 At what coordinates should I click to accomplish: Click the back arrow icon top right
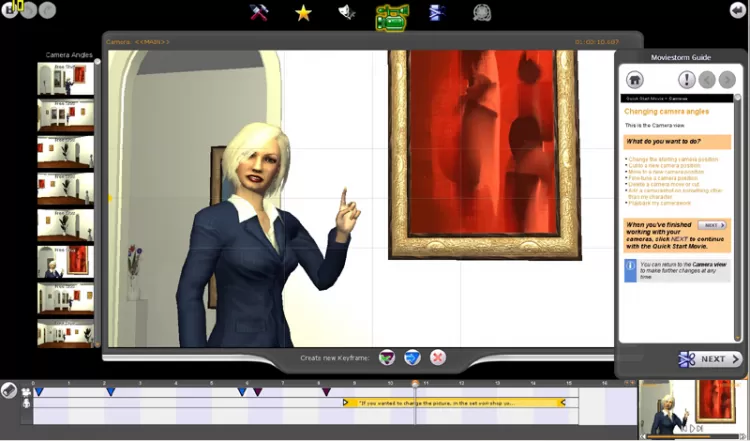pyautogui.click(x=738, y=10)
